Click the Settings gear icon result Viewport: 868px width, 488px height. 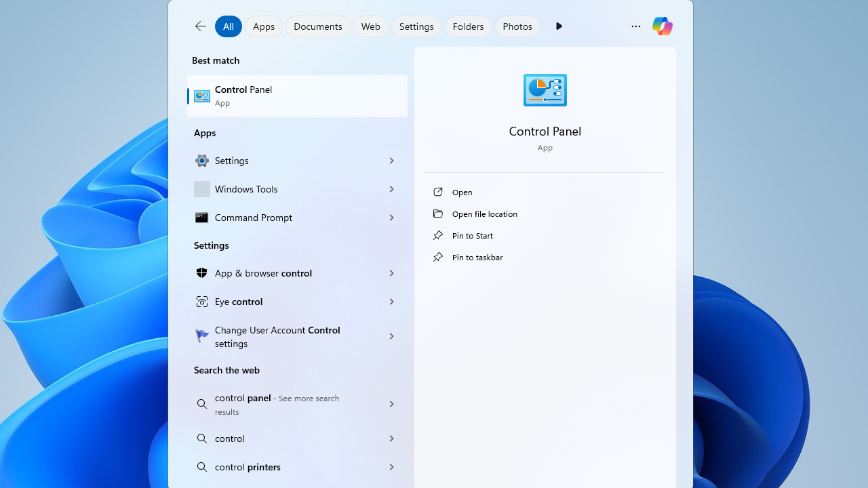[x=202, y=161]
